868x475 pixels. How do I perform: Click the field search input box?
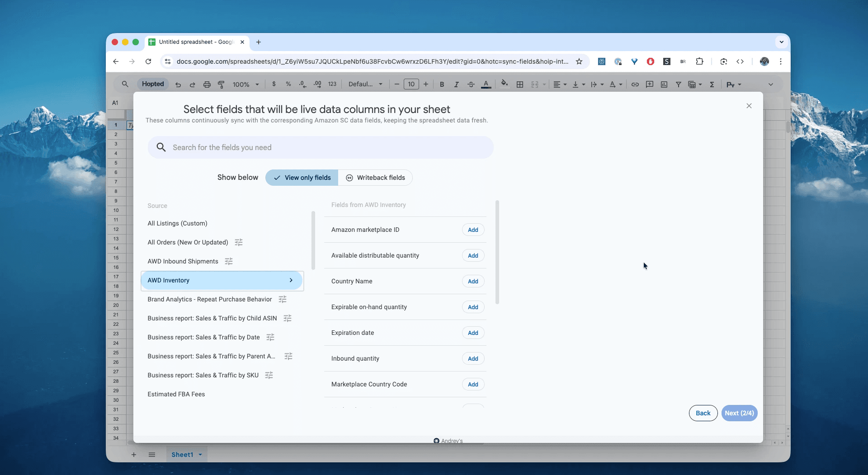[x=321, y=147]
